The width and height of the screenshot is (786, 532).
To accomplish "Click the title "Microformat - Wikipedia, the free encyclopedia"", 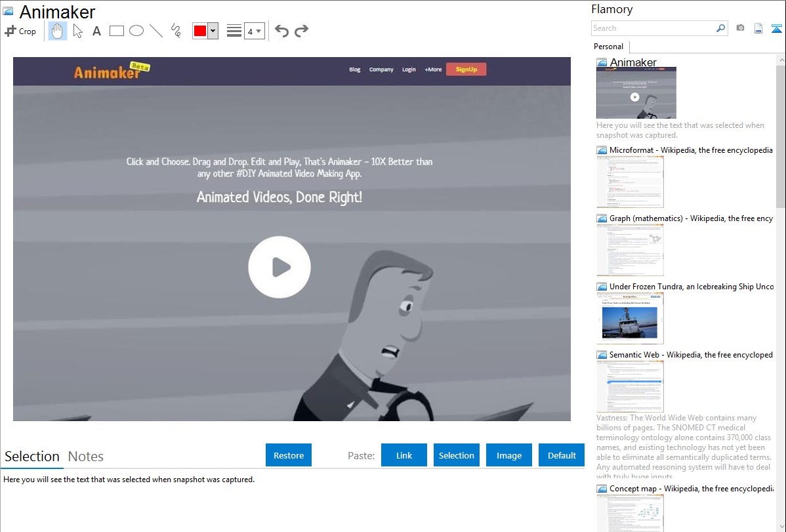I will click(691, 150).
